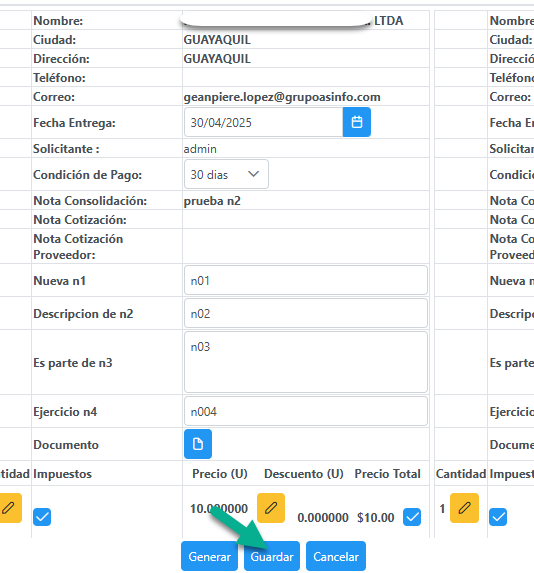
Task: Click the Fecha Entrega date field 30/04/2025
Action: click(x=264, y=122)
